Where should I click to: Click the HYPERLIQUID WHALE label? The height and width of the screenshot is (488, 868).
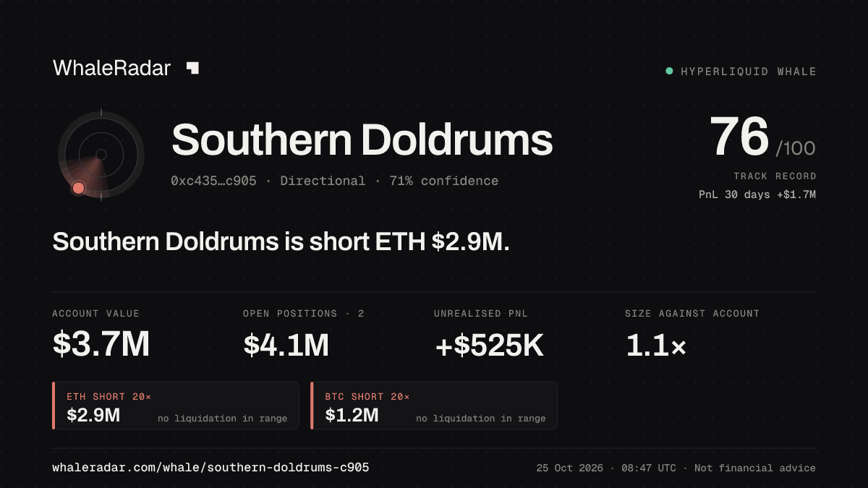pos(749,72)
